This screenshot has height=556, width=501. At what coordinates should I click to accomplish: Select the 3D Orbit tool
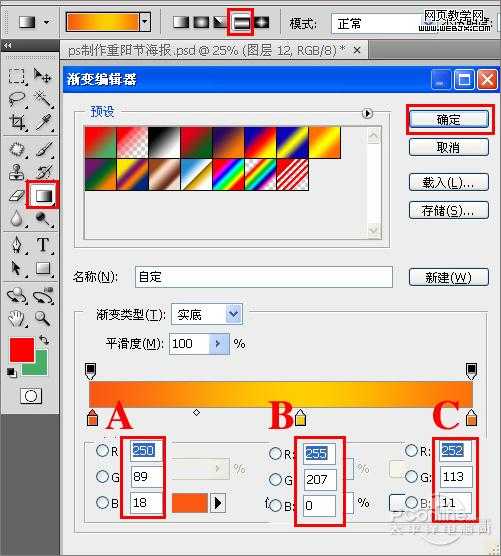[43, 296]
